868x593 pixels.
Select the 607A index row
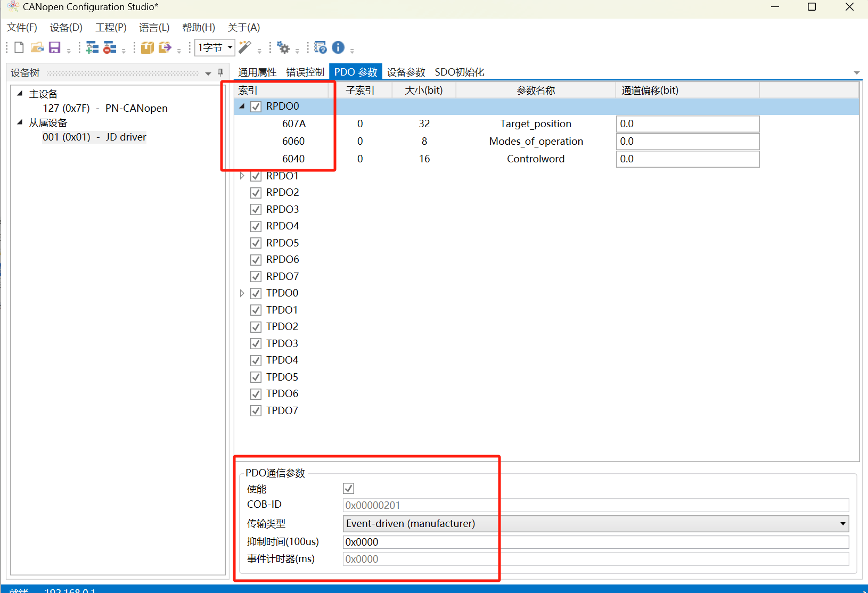[546, 124]
